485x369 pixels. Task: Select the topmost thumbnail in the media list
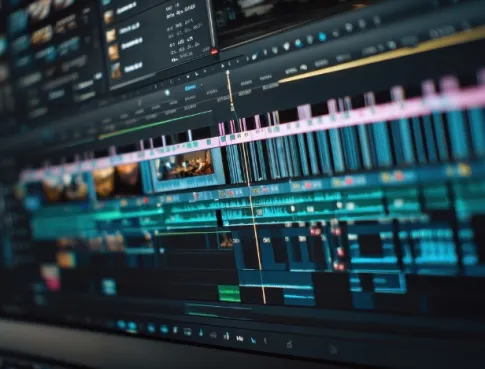[109, 17]
